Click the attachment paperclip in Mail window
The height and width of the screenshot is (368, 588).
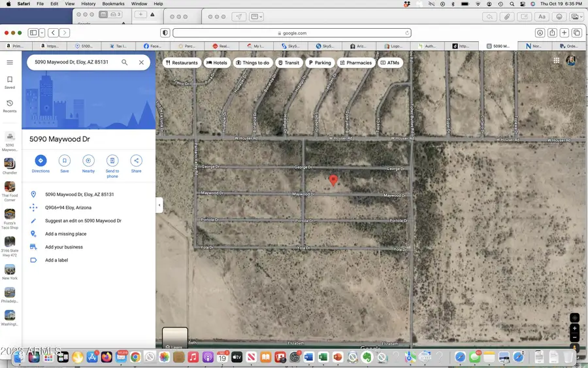[506, 16]
